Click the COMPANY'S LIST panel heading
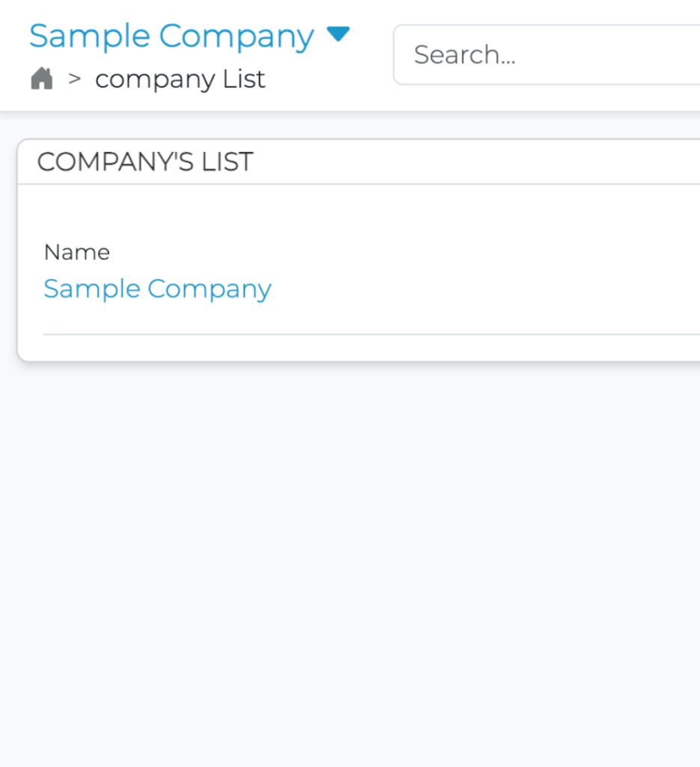700x767 pixels. point(145,161)
